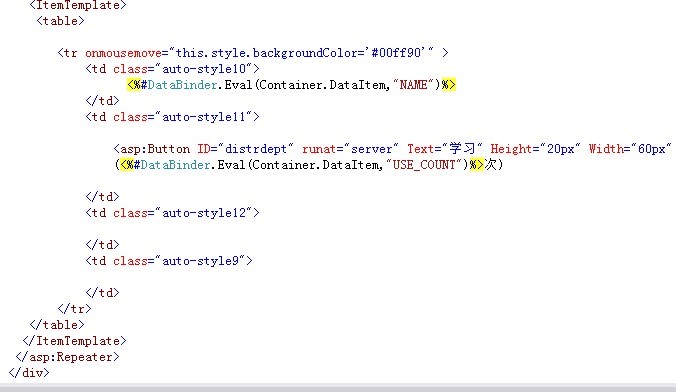Click the auto-style11 class value
Viewport: 676px width, 392px height.
(x=204, y=117)
